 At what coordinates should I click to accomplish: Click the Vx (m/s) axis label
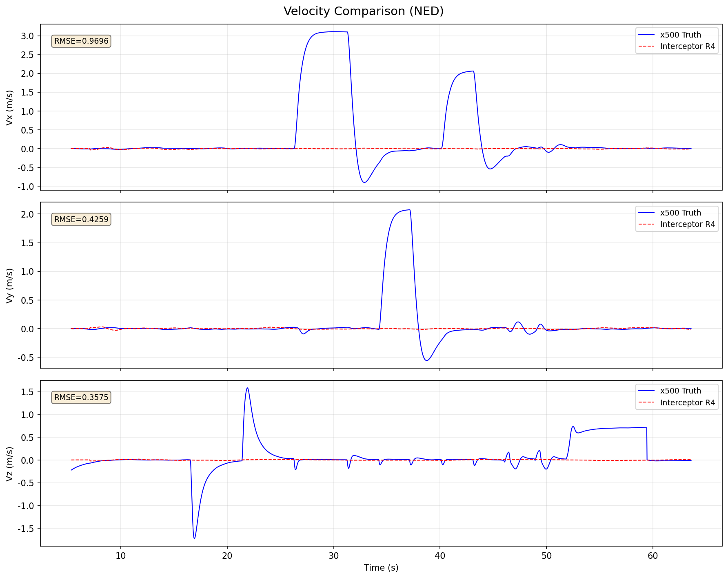tap(10, 107)
